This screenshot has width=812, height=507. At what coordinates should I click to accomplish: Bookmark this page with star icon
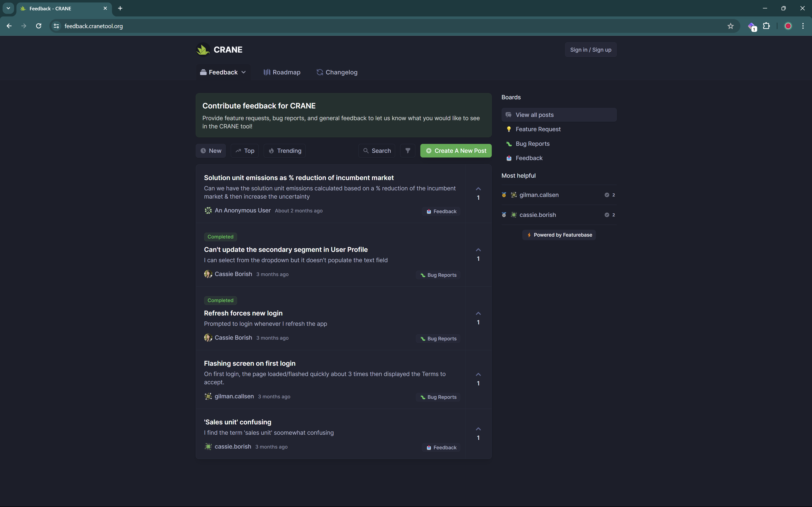(730, 26)
